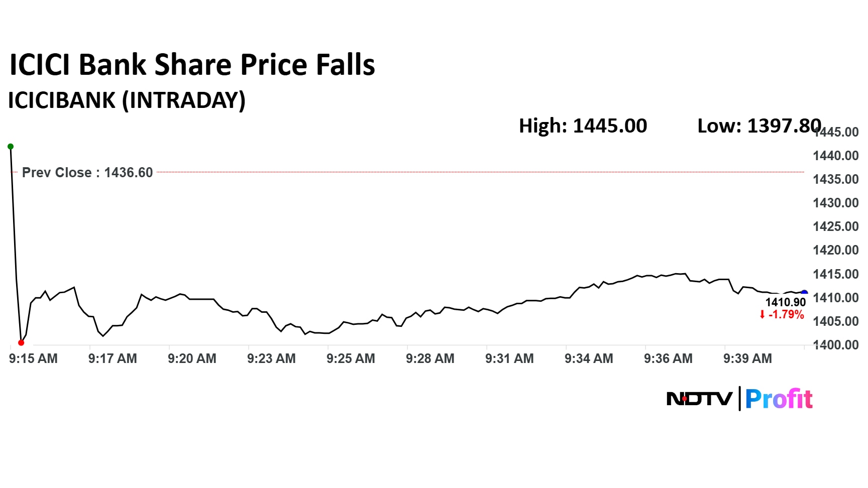The image size is (868, 488).
Task: Click the red down arrow beside -1.79%
Action: [x=762, y=315]
